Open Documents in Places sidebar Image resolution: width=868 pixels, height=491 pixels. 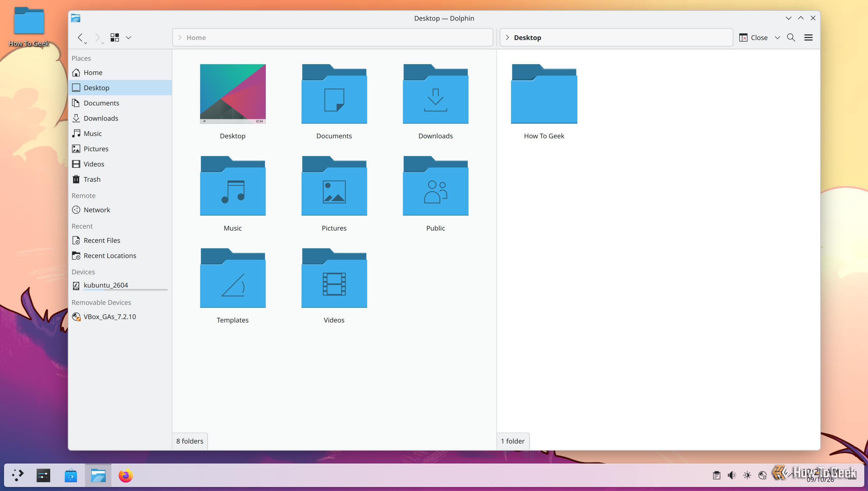[x=120, y=103]
